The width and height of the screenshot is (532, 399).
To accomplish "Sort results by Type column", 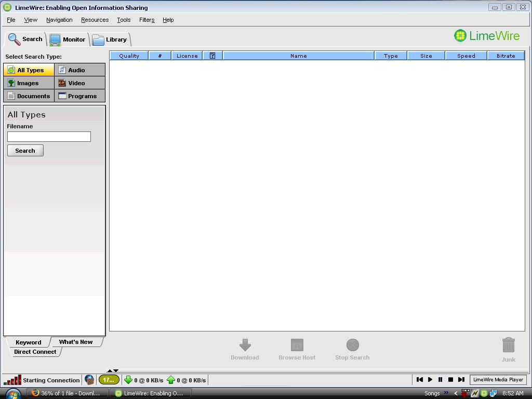I will [x=391, y=56].
